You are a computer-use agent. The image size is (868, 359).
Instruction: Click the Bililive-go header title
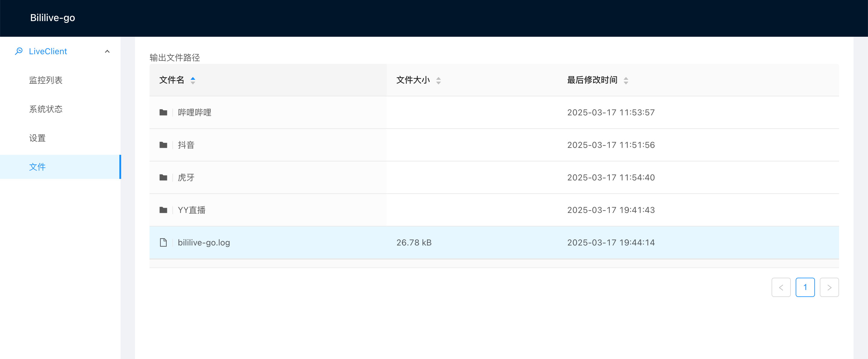point(52,18)
